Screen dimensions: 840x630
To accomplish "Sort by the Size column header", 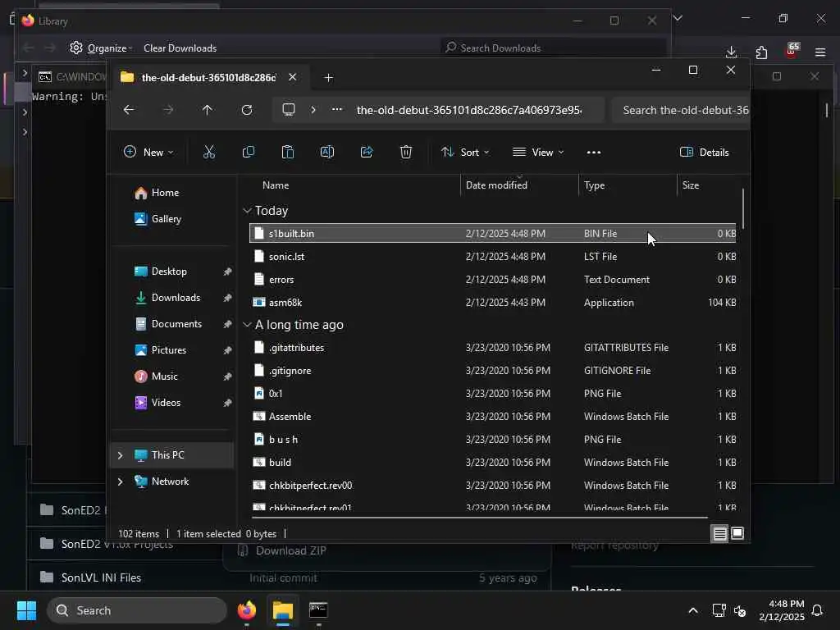I will [x=691, y=185].
